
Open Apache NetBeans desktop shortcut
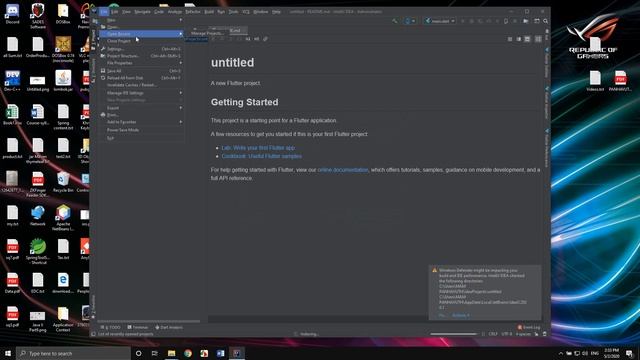[x=63, y=218]
